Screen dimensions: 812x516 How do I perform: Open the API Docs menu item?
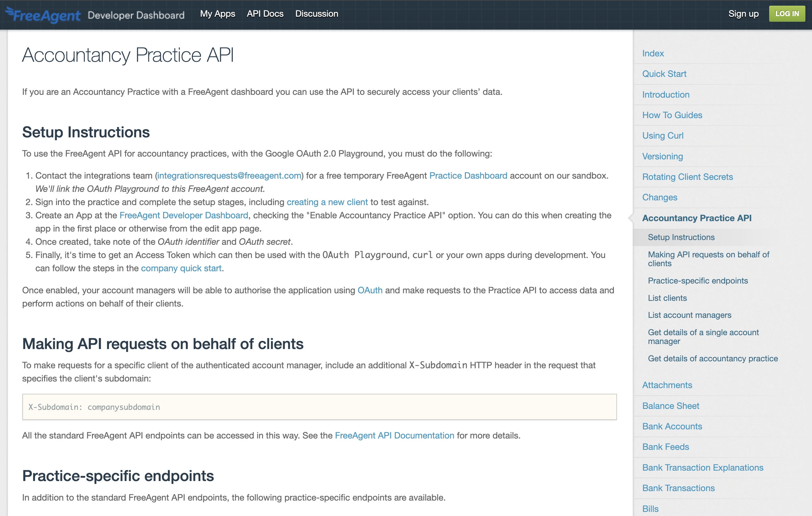click(265, 14)
